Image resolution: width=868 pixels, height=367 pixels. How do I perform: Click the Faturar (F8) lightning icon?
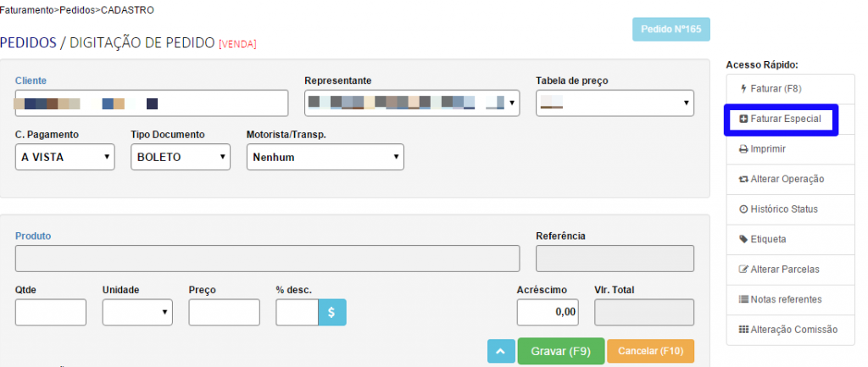coord(744,88)
